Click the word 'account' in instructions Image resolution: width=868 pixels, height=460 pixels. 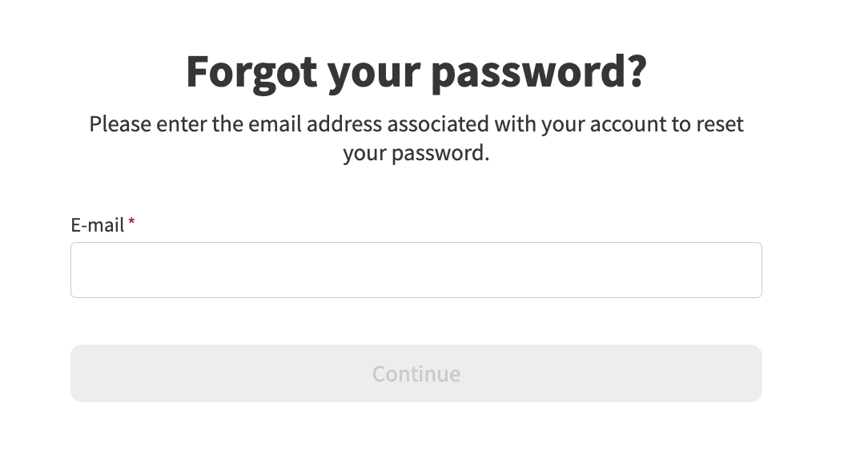(628, 124)
